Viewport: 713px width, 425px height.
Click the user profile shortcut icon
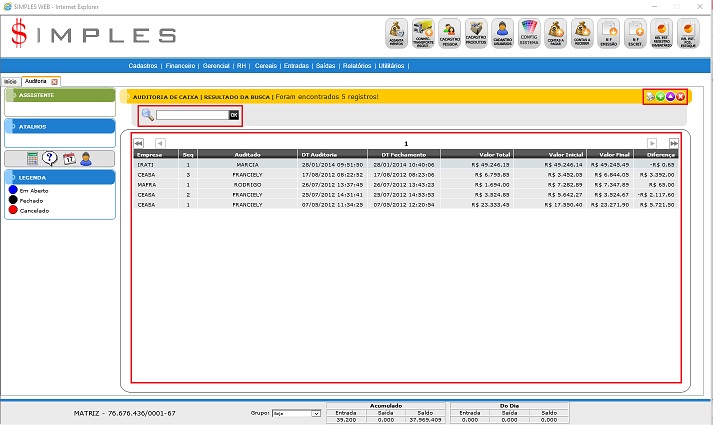[x=86, y=158]
